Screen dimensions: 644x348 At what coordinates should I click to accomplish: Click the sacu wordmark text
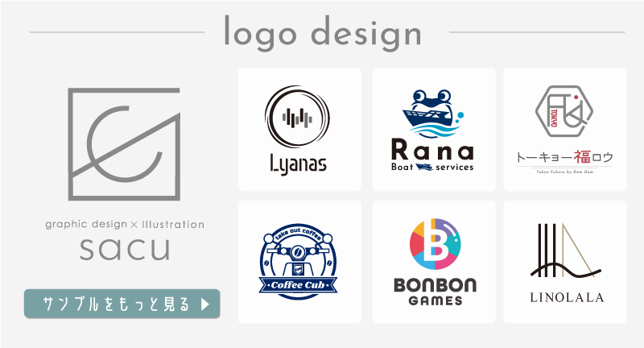pos(125,249)
